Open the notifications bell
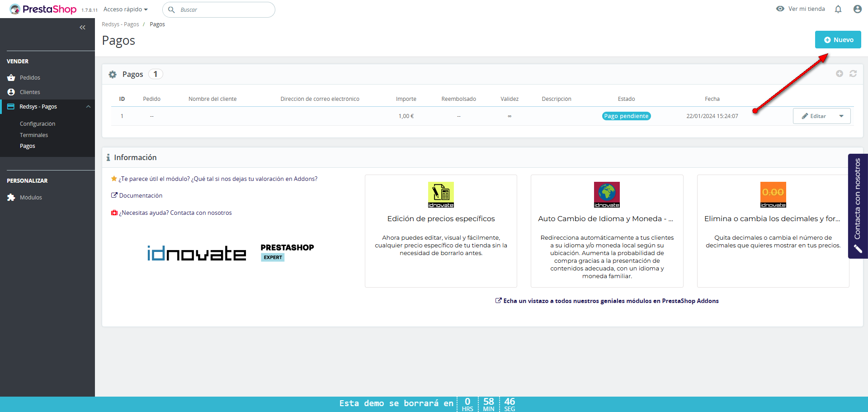868x412 pixels. pyautogui.click(x=838, y=9)
